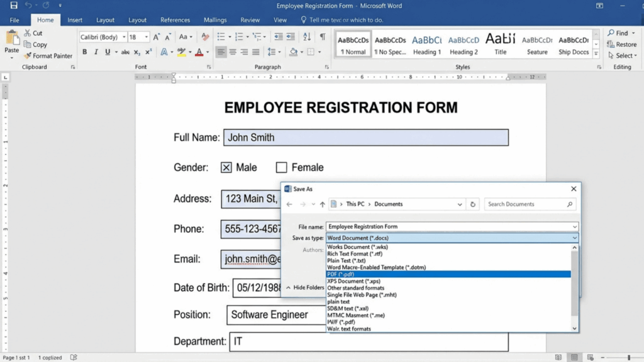Toggle Bold formatting in the Font group
Image resolution: width=644 pixels, height=362 pixels.
click(x=85, y=52)
